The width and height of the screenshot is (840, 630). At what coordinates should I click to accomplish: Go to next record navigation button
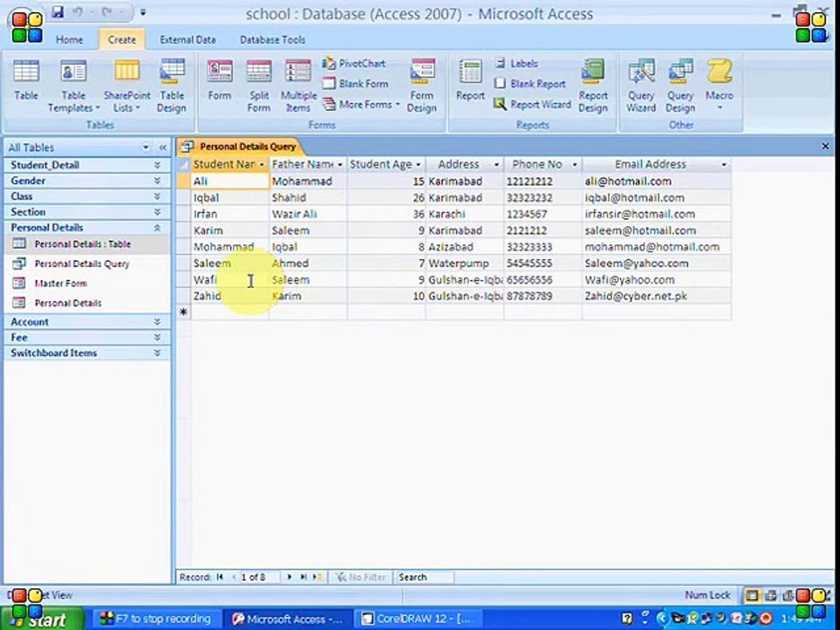coord(290,577)
